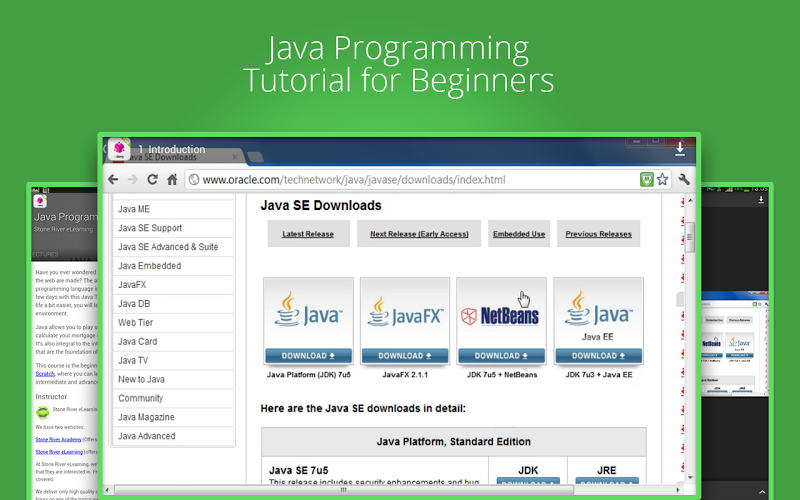Click the Java SE Downloads heading
The width and height of the screenshot is (800, 500).
pos(321,206)
